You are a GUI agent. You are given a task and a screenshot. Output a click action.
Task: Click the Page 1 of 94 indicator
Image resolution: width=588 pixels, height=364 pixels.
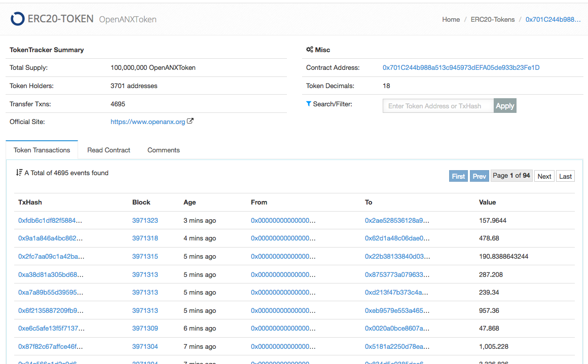pos(511,176)
